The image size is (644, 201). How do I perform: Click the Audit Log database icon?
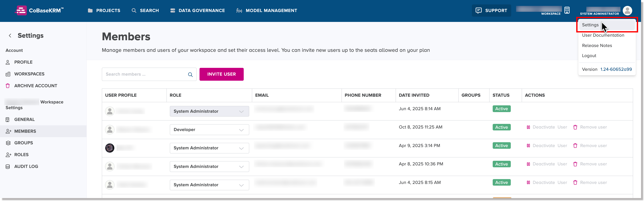click(x=8, y=166)
